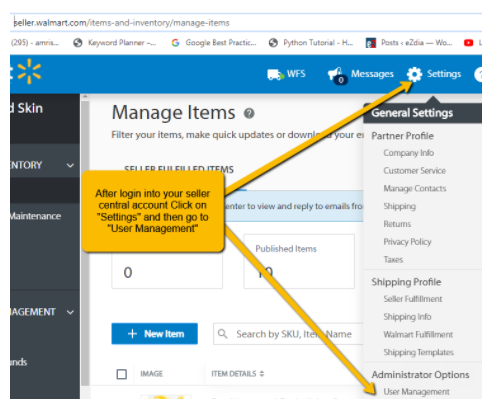This screenshot has height=399, width=484.
Task: Open Returns setting
Action: tap(397, 224)
